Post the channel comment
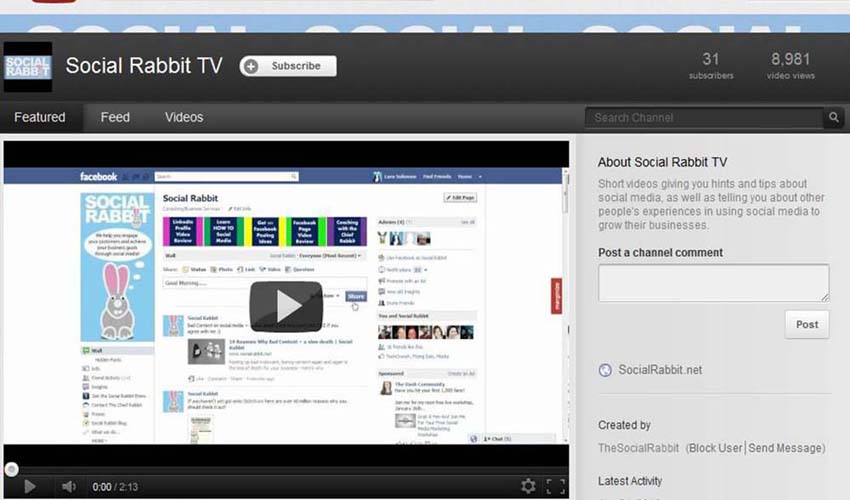The image size is (850, 500). [x=807, y=324]
